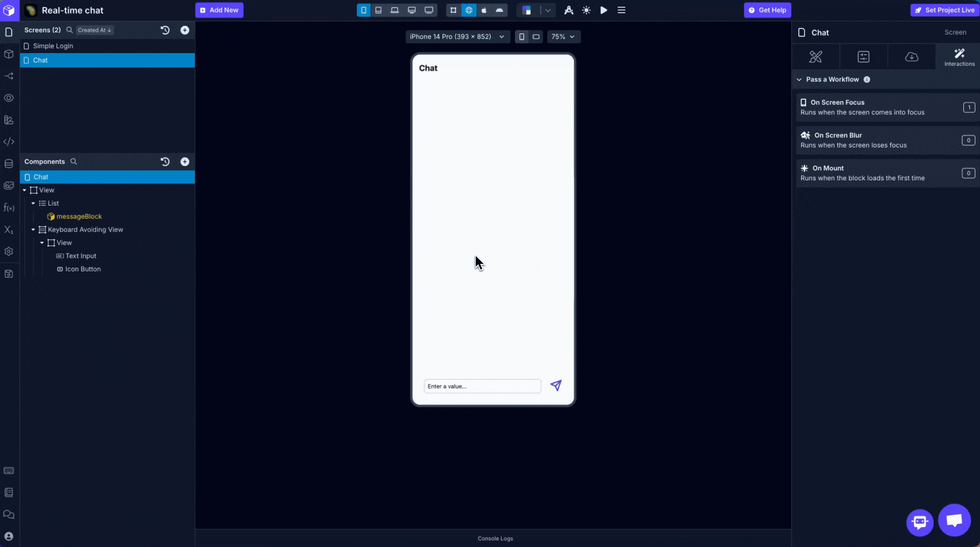Open the database icon in sidebar

9,164
